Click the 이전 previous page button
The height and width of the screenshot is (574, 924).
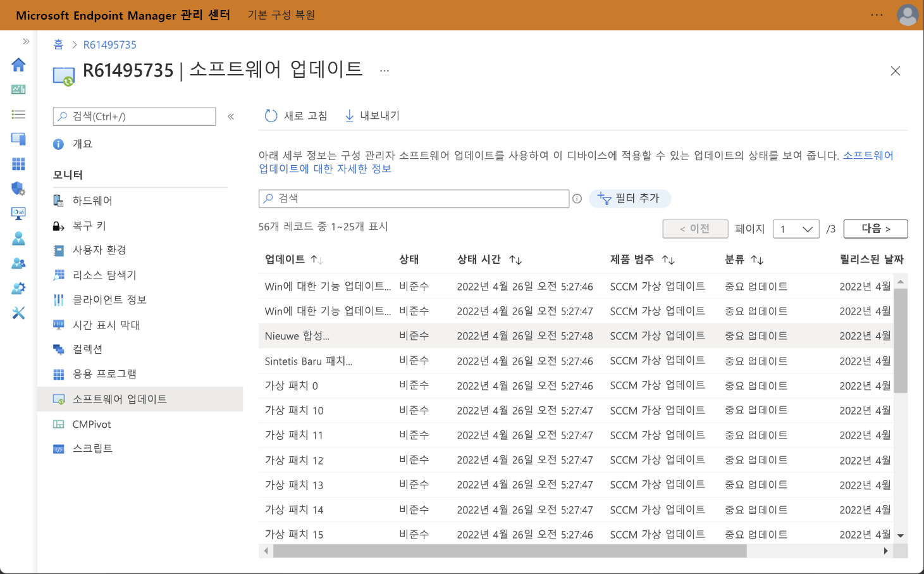[x=695, y=228]
